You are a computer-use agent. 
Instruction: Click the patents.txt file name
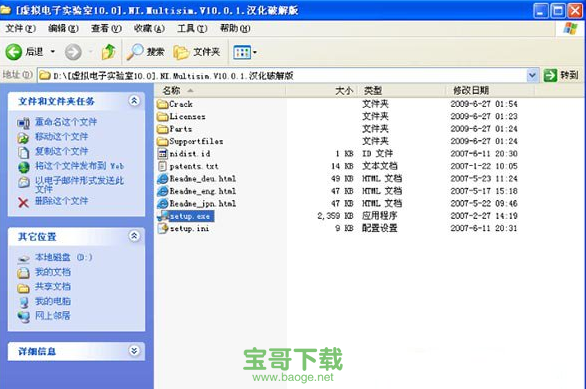tap(194, 166)
